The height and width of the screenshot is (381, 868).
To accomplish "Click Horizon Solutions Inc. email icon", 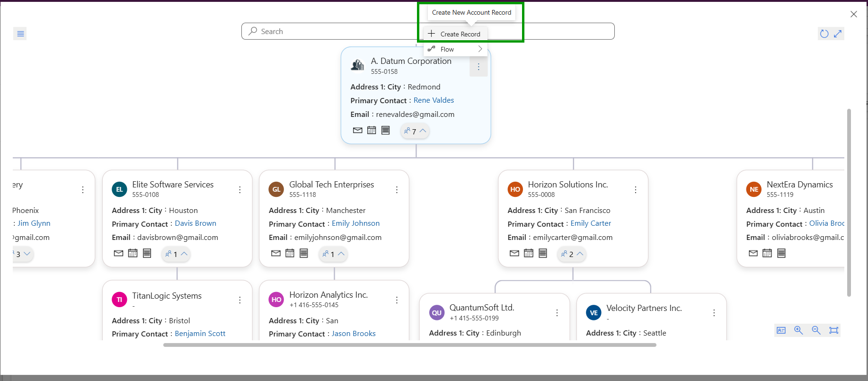I will tap(514, 253).
